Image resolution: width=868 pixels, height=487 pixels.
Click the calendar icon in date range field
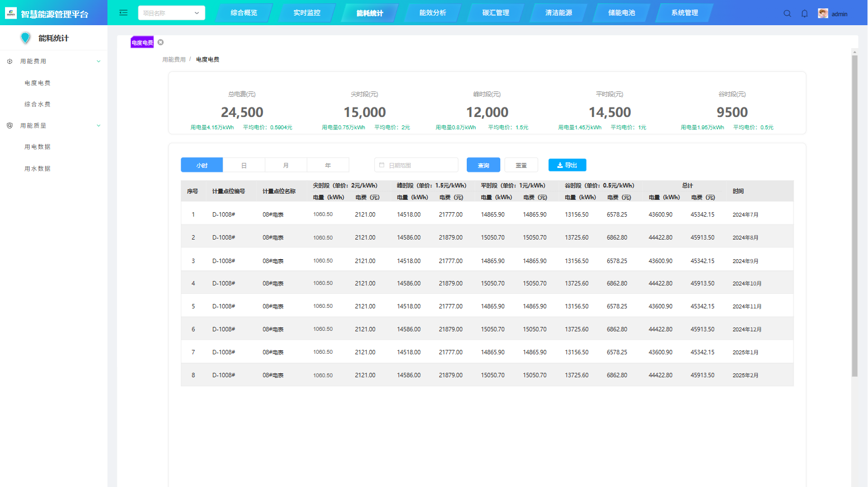pos(382,165)
